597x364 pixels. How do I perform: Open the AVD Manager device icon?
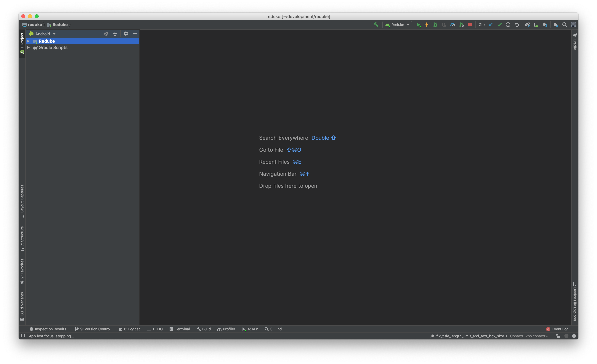click(x=536, y=25)
